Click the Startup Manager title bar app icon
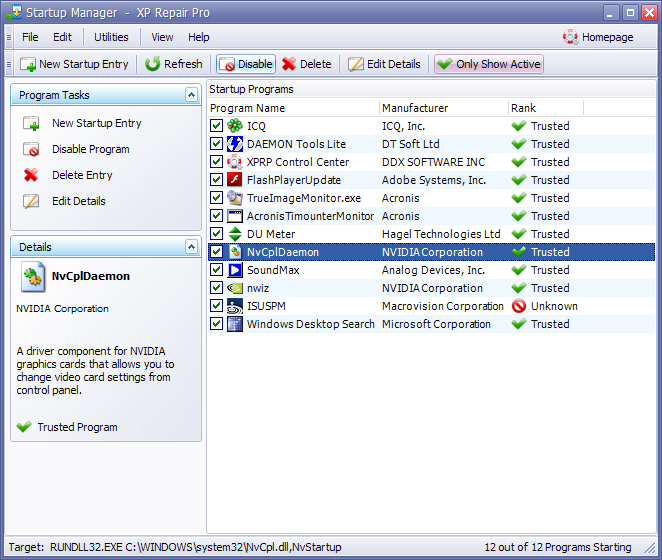The height and width of the screenshot is (560, 662). click(x=14, y=12)
